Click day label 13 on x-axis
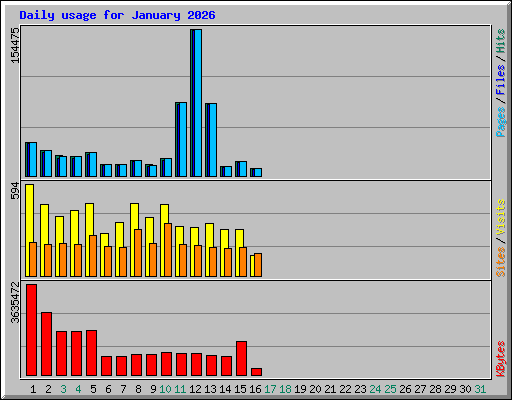Image resolution: width=512 pixels, height=400 pixels. pos(210,389)
